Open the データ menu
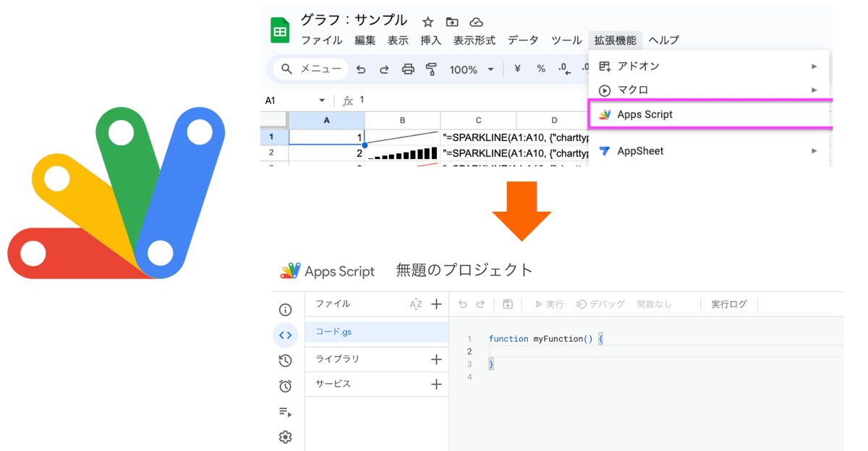The height and width of the screenshot is (451, 868). 523,40
